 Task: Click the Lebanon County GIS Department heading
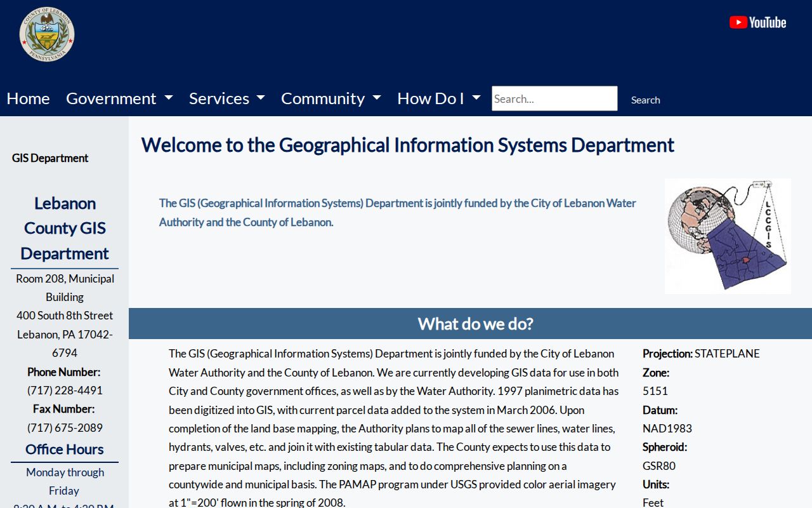65,229
